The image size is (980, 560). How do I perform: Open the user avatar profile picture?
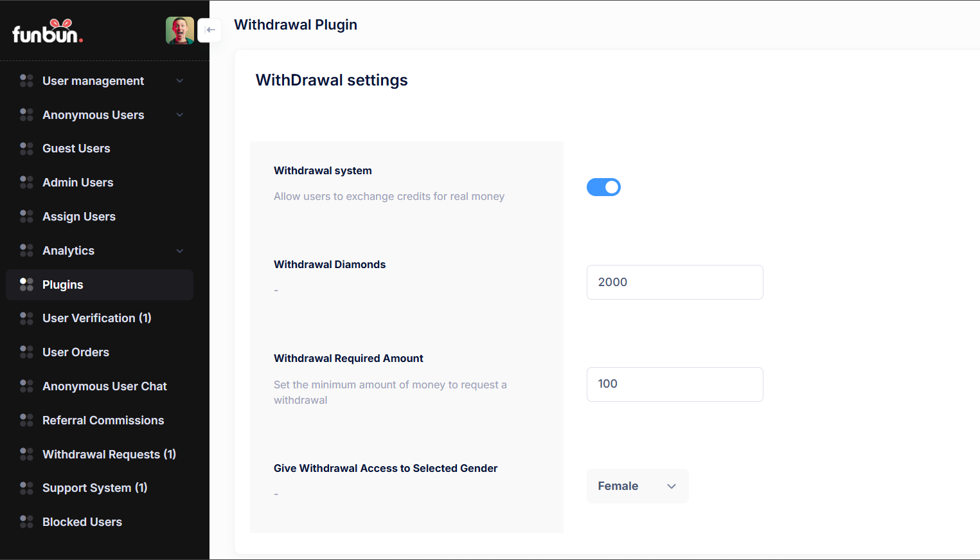(x=179, y=30)
